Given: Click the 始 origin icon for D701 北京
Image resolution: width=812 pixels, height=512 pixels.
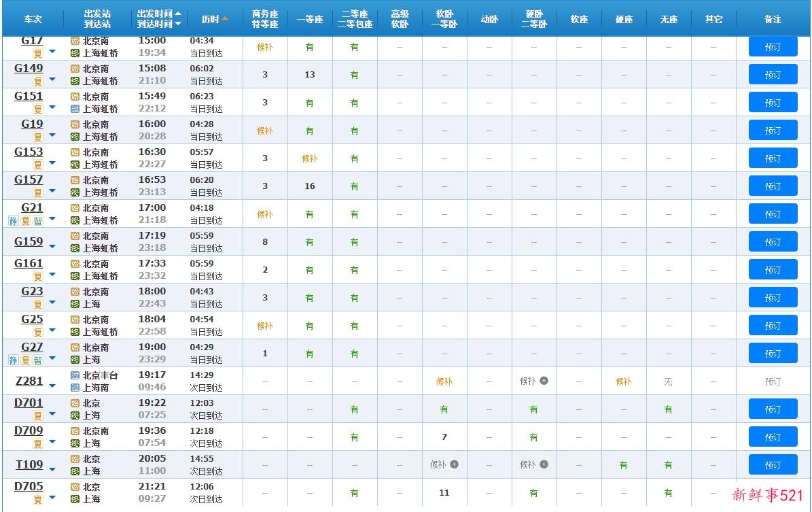Looking at the screenshot, I should pyautogui.click(x=75, y=403).
